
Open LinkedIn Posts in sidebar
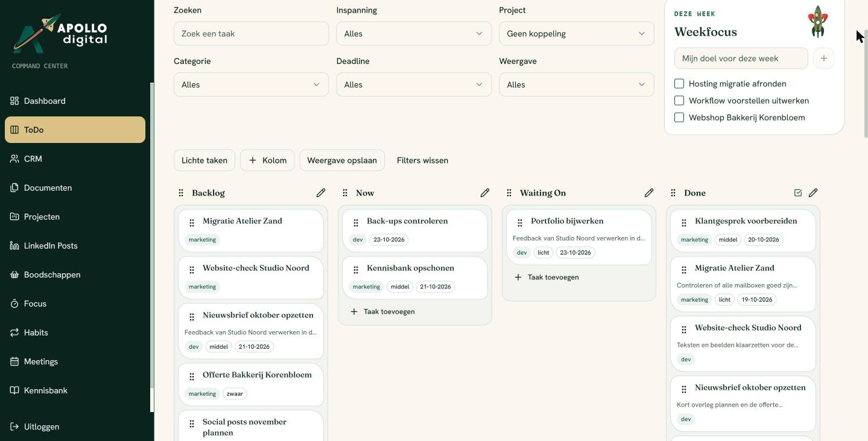(x=75, y=246)
